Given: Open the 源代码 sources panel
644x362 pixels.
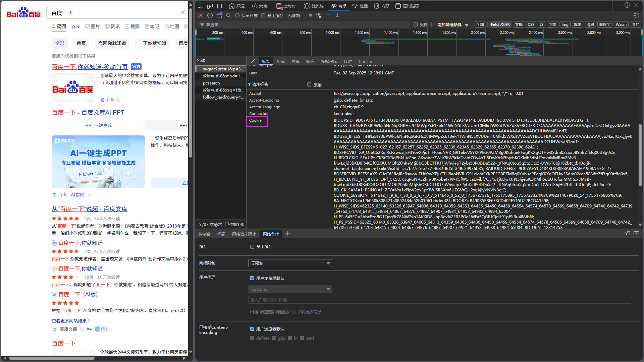Looking at the screenshot, I should 314,6.
